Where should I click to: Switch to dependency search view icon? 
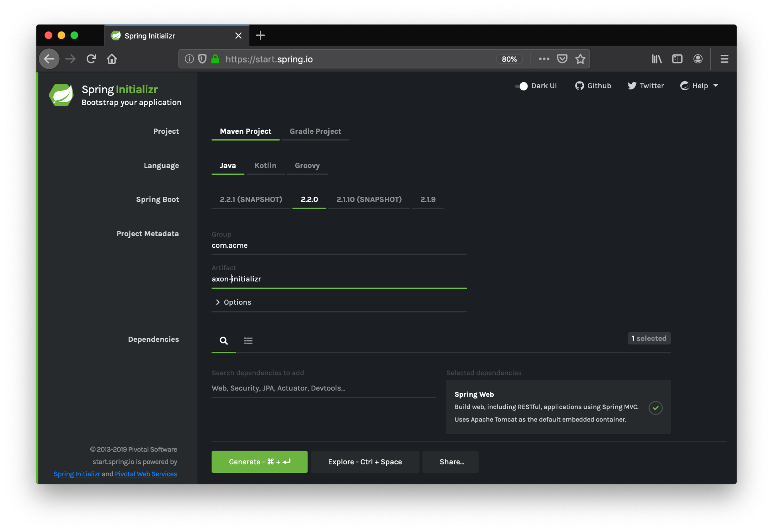(224, 341)
